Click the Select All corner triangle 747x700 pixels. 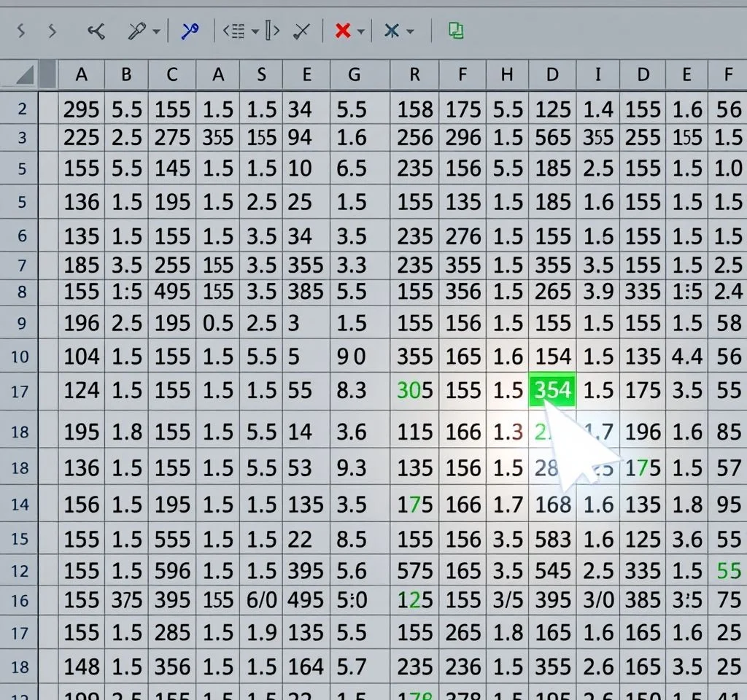pyautogui.click(x=26, y=74)
